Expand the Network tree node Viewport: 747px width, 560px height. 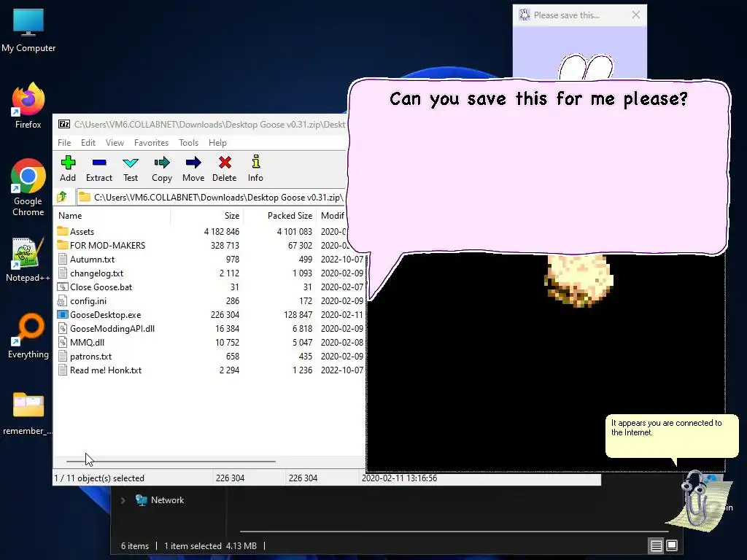coord(123,500)
